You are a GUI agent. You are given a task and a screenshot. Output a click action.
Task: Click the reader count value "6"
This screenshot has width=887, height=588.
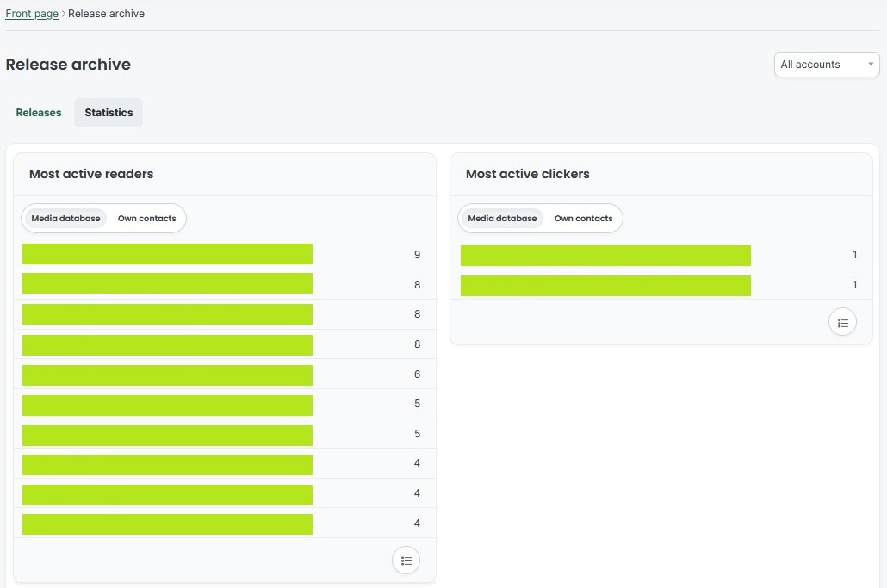[x=417, y=374]
